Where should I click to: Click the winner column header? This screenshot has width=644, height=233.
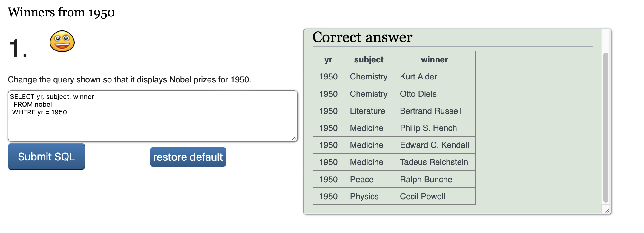(x=435, y=60)
